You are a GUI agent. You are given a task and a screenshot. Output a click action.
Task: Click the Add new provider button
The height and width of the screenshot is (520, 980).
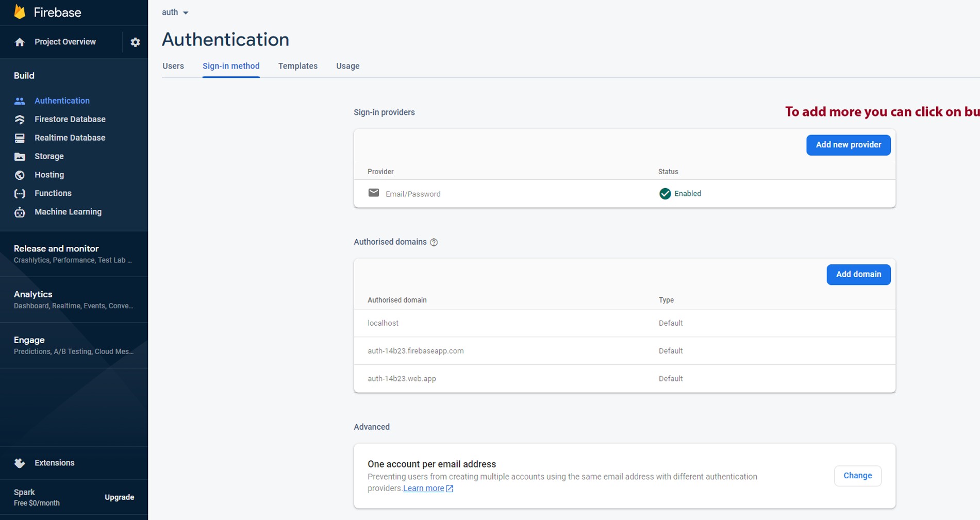848,145
